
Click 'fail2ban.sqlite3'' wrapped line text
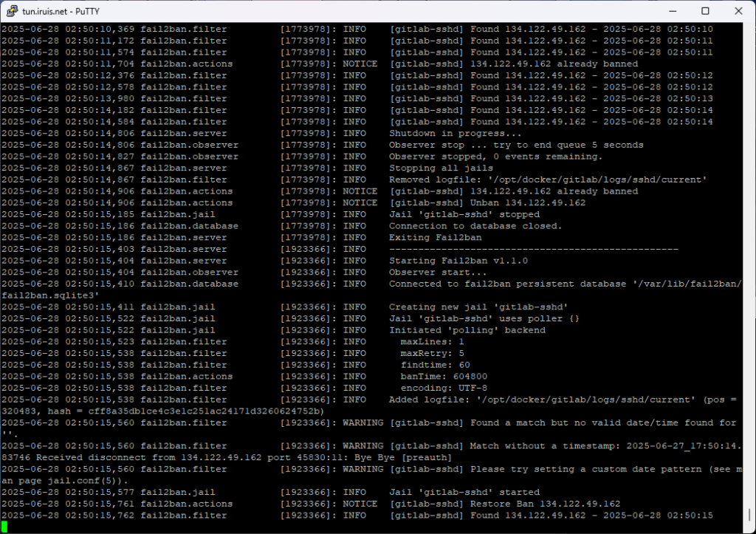pos(51,295)
